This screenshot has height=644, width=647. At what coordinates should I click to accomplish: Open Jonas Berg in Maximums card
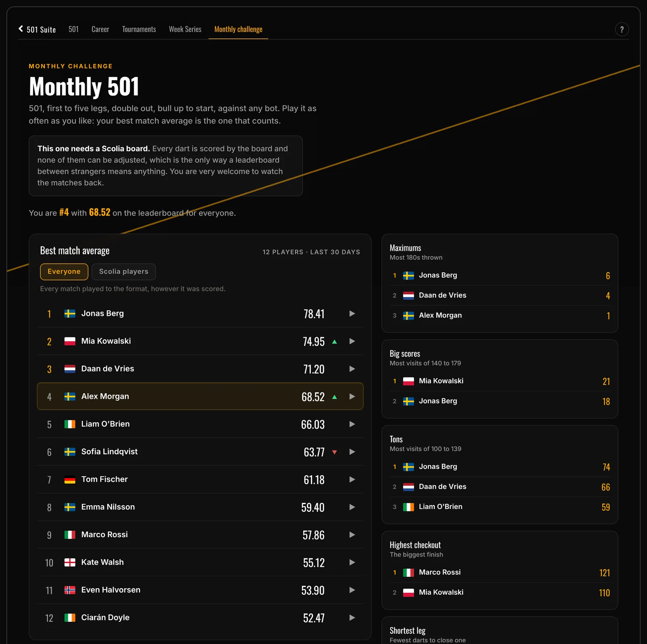tap(500, 275)
